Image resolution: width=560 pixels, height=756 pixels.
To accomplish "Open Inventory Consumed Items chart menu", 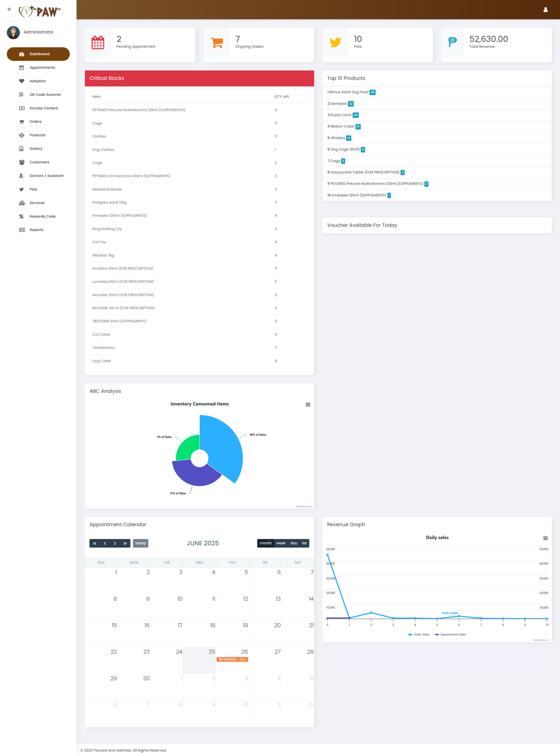I will coord(308,405).
